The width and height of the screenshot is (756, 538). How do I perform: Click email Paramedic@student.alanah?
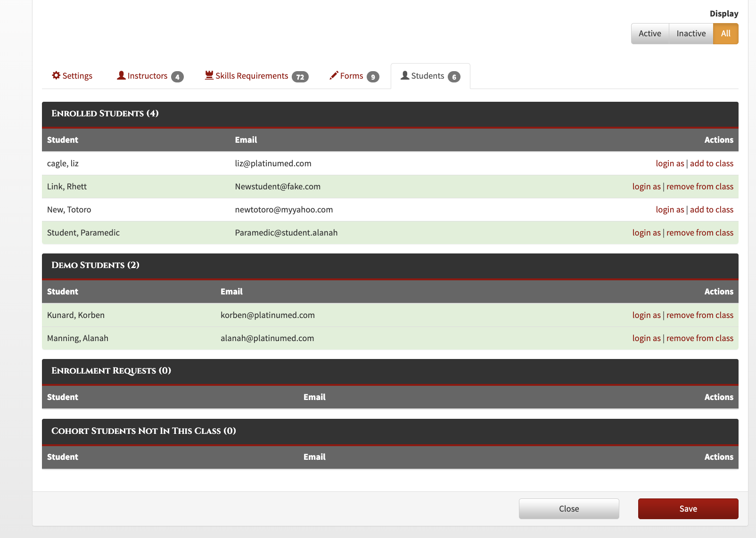[x=286, y=233]
